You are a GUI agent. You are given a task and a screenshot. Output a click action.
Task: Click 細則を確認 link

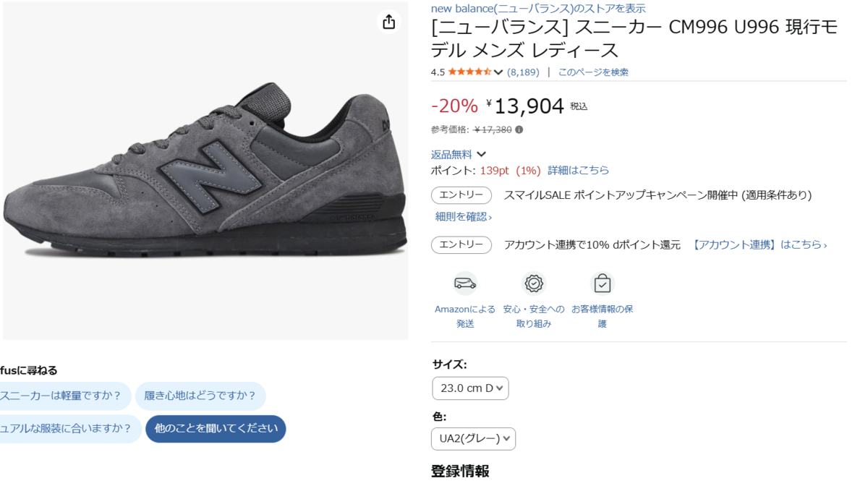(464, 217)
